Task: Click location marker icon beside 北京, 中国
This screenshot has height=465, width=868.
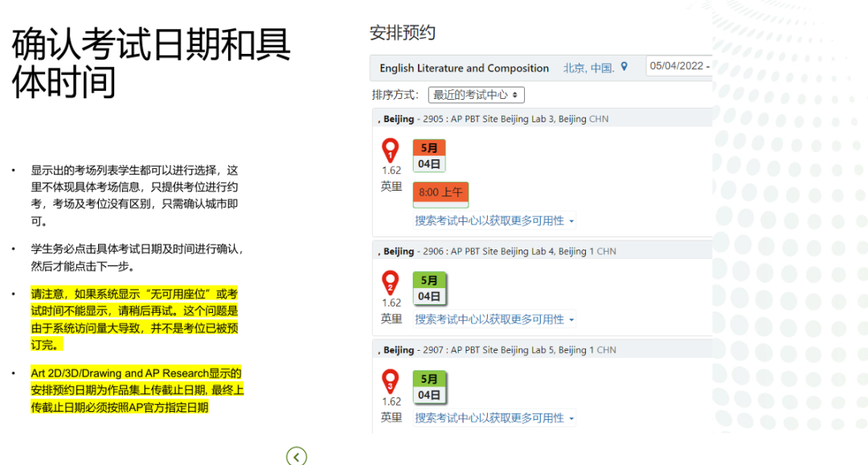Action: click(624, 68)
